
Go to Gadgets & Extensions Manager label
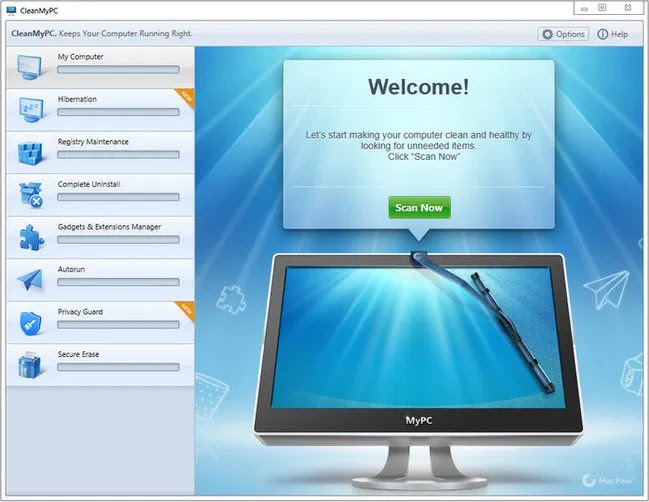coord(109,227)
